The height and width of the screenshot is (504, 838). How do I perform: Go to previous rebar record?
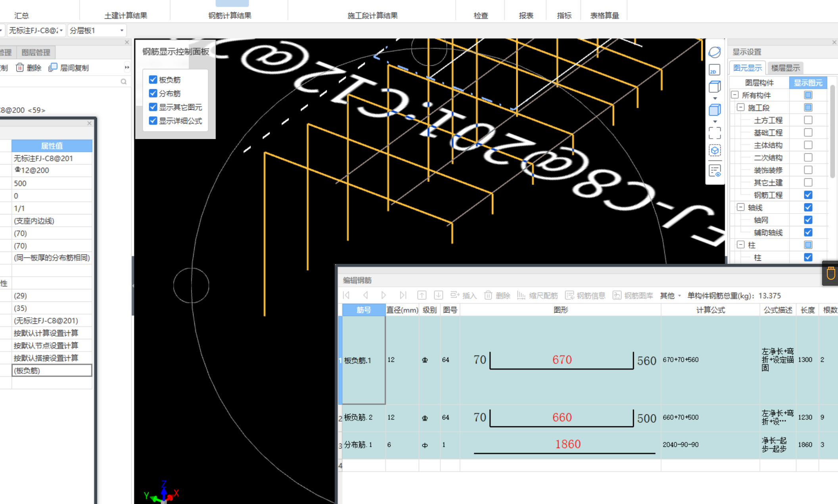(x=365, y=295)
